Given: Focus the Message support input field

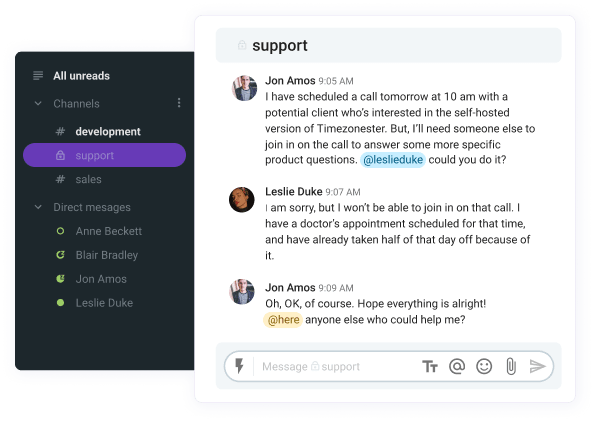Looking at the screenshot, I should [335, 366].
